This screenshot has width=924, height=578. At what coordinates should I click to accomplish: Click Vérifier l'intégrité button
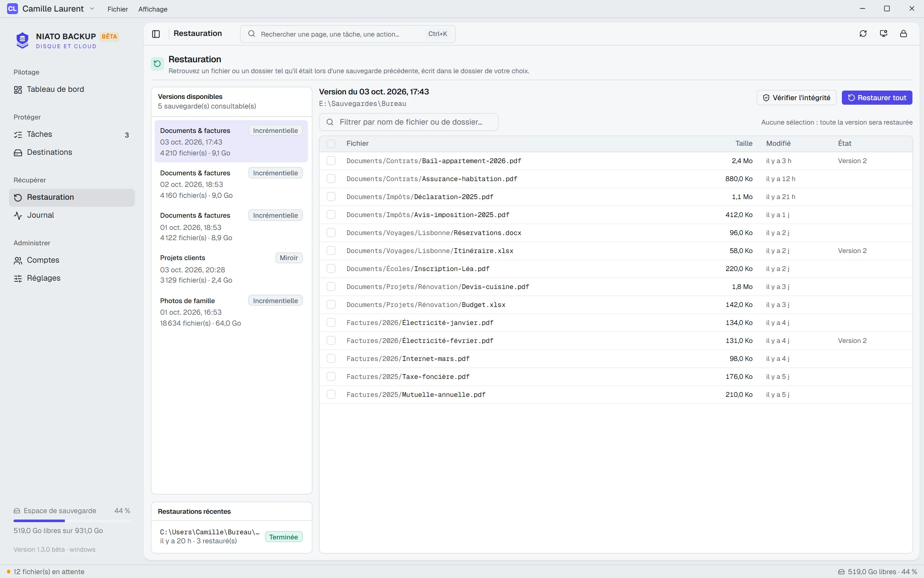tap(796, 98)
